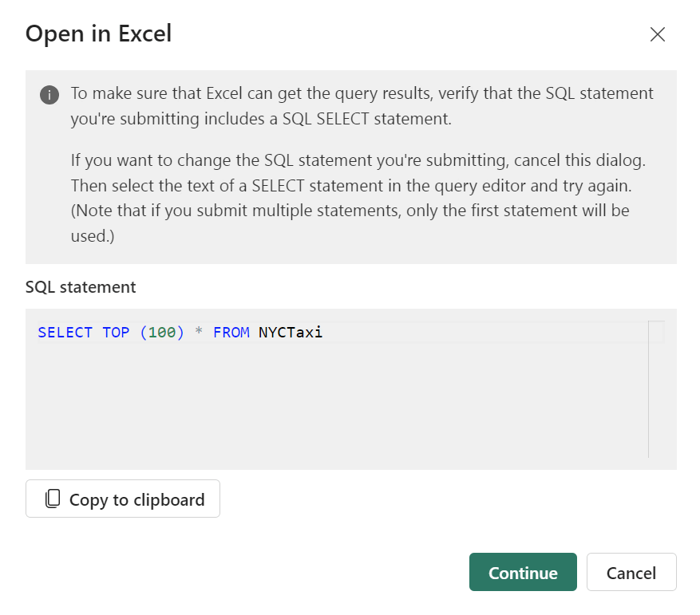Image resolution: width=700 pixels, height=615 pixels.
Task: Place cursor on the NYCTaxi table name
Action: point(291,333)
